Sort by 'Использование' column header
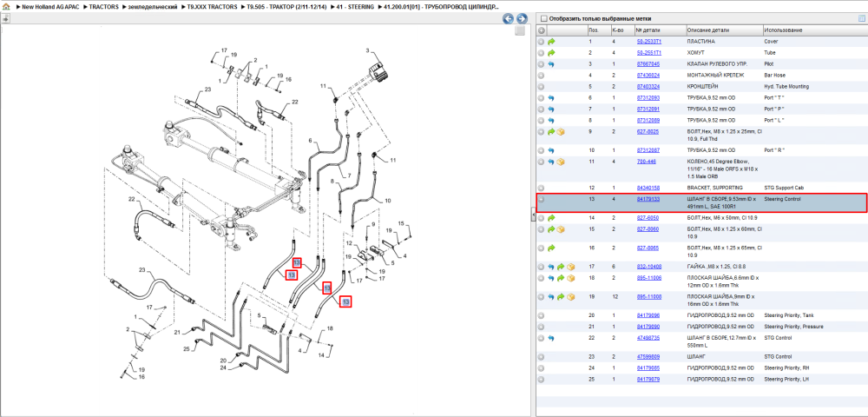 [814, 30]
